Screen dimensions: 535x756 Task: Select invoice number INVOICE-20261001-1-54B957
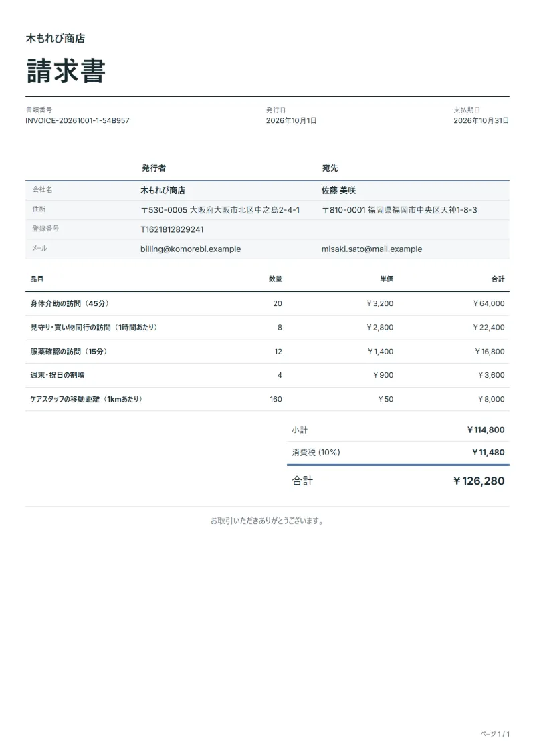click(x=77, y=120)
